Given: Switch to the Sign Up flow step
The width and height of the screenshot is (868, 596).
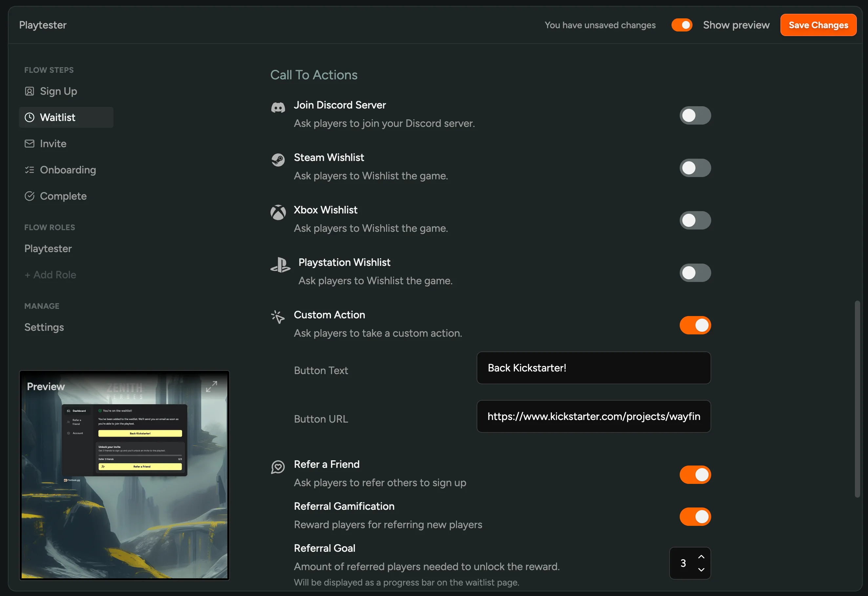Looking at the screenshot, I should coord(58,91).
